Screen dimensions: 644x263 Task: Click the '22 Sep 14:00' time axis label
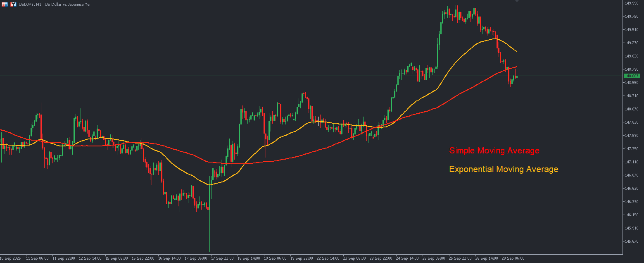[328, 258]
